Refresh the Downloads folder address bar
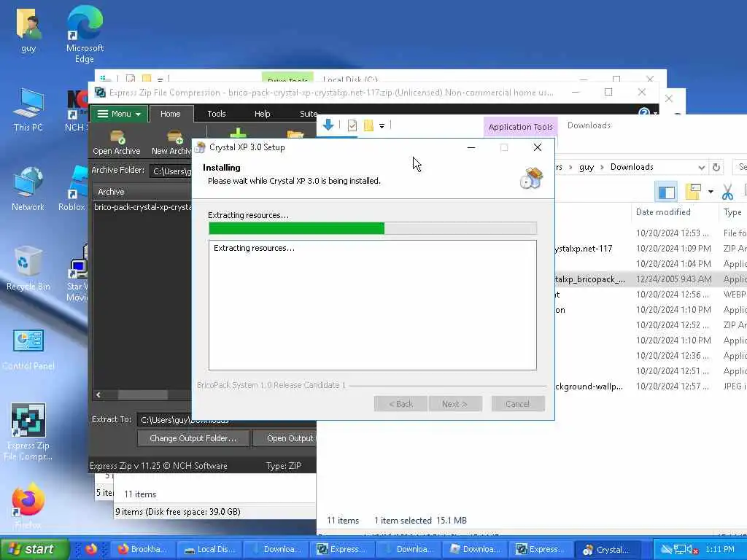 click(716, 167)
